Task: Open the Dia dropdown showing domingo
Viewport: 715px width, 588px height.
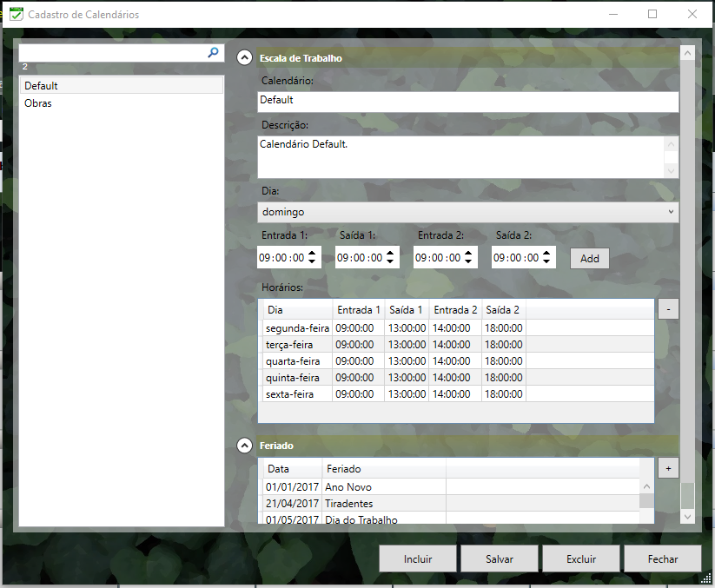Action: [468, 212]
